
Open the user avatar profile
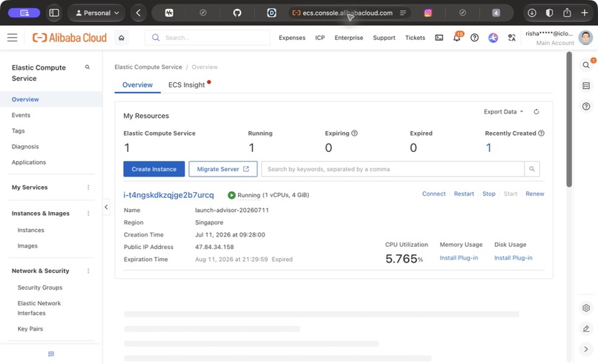point(585,37)
